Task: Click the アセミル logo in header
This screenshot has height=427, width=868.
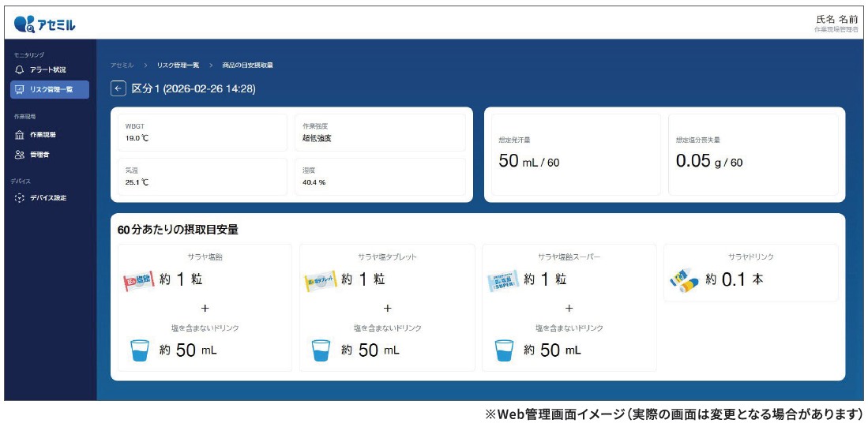Action: [x=45, y=24]
